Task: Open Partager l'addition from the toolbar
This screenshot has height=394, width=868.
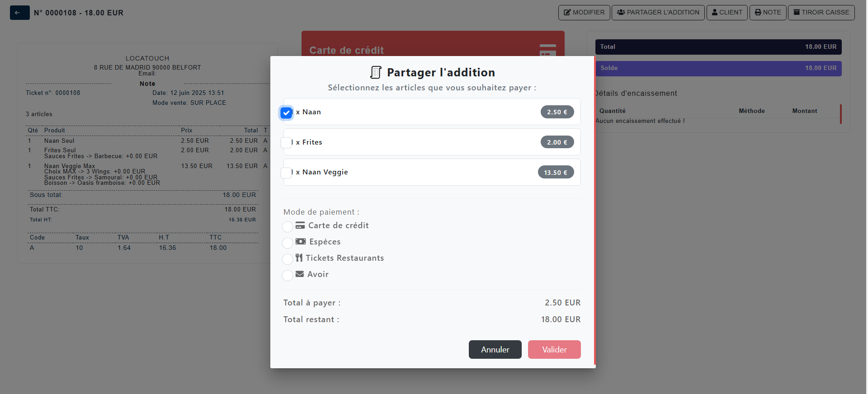Action: pyautogui.click(x=658, y=13)
